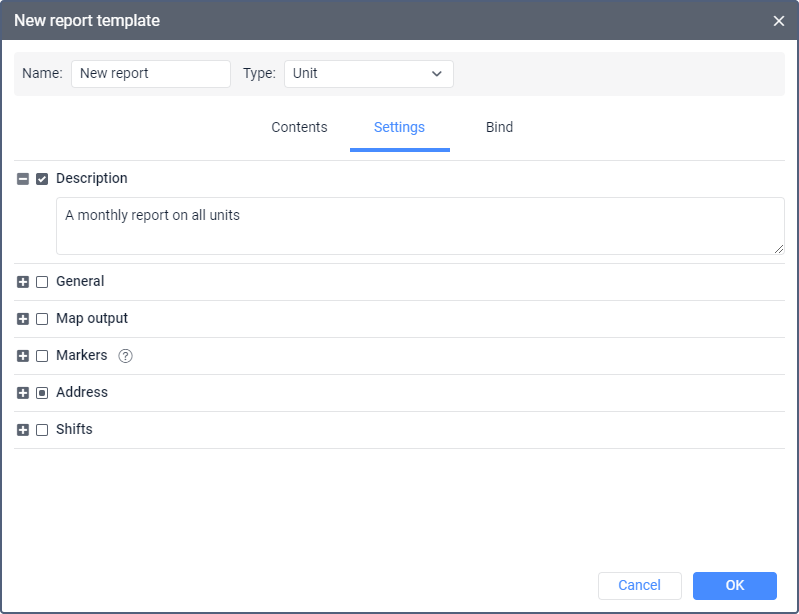Click the Cancel button
This screenshot has width=799, height=614.
639,586
